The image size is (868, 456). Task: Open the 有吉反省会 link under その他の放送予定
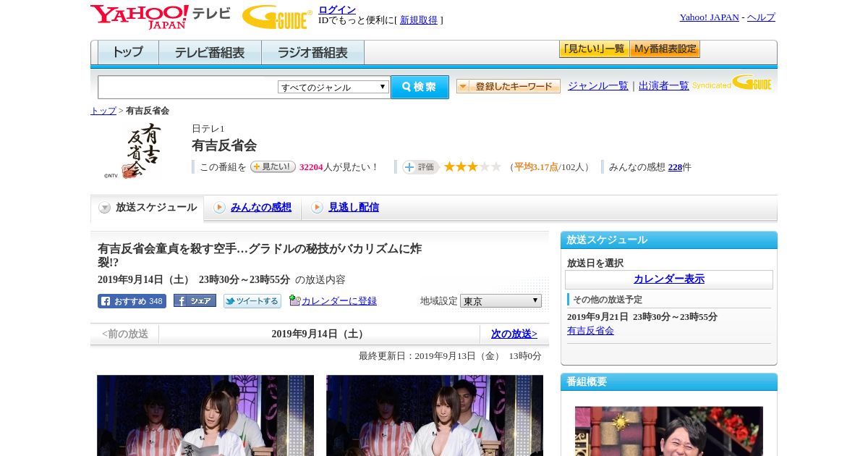point(590,330)
